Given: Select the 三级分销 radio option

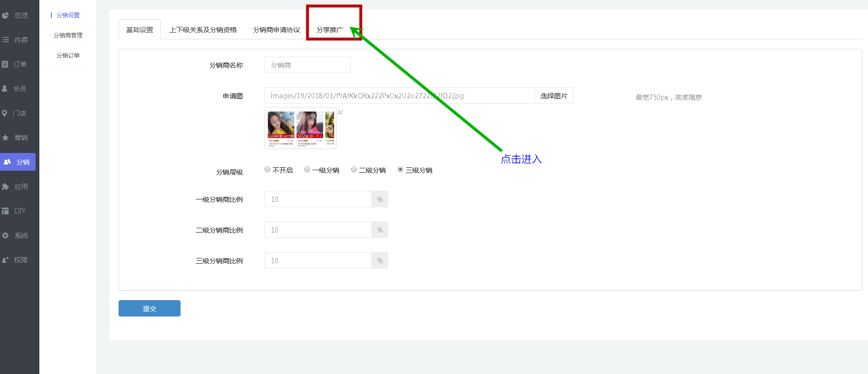Looking at the screenshot, I should coord(400,169).
